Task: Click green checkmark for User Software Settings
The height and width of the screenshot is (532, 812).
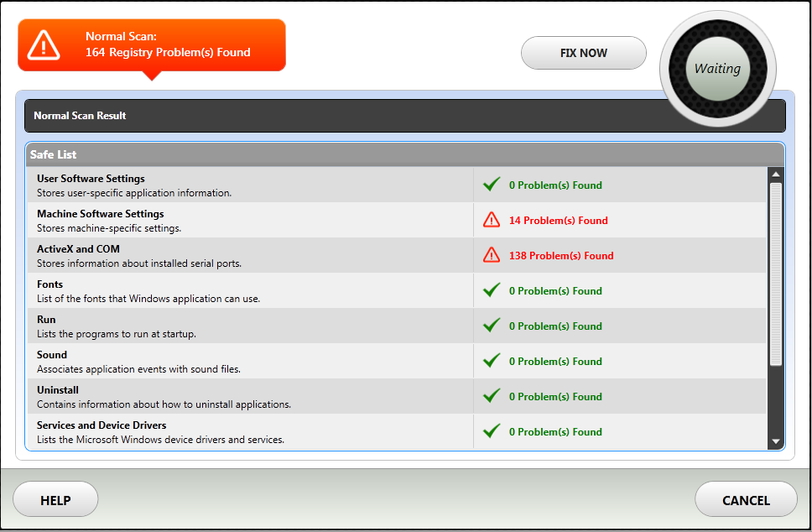Action: click(x=492, y=185)
